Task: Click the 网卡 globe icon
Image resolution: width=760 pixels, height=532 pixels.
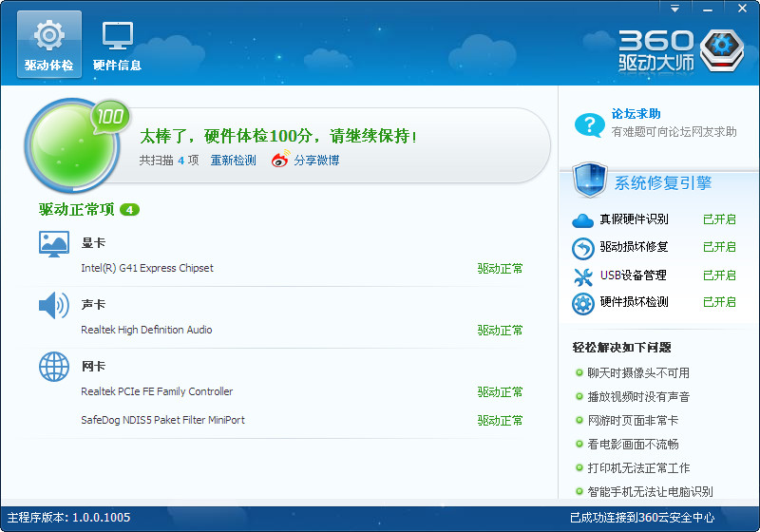Action: point(54,367)
